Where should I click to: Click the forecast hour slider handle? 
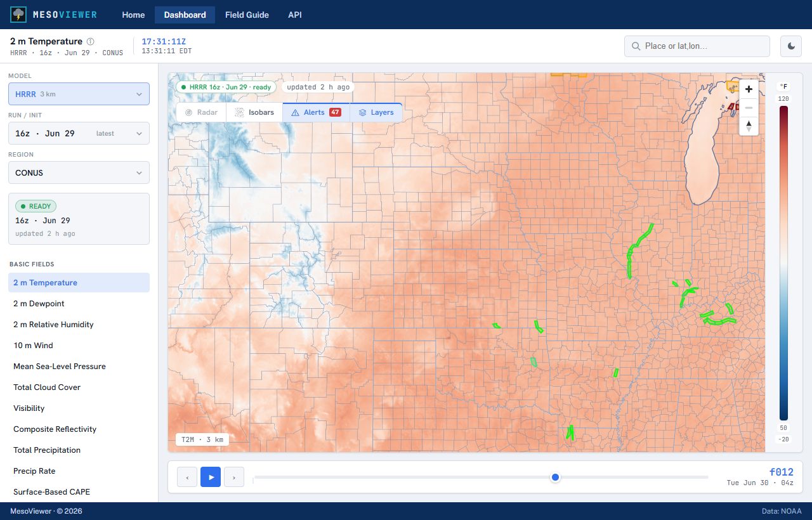click(x=556, y=477)
